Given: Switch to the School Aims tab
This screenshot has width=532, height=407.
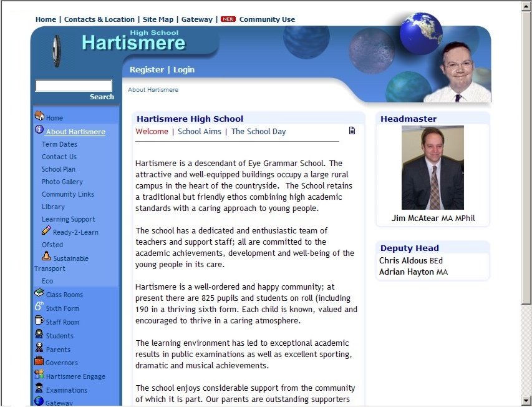Looking at the screenshot, I should point(199,132).
